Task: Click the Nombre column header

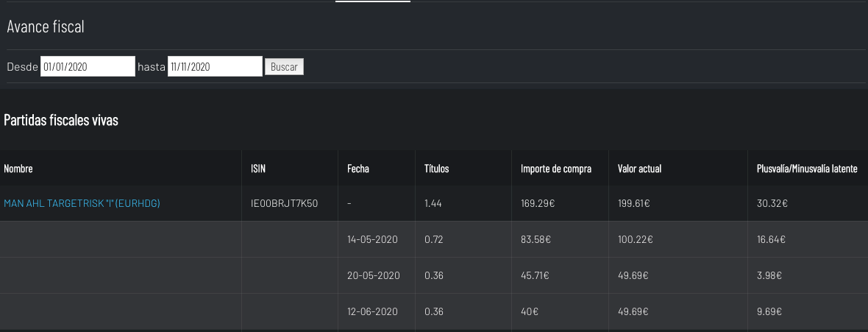Action: (18, 169)
